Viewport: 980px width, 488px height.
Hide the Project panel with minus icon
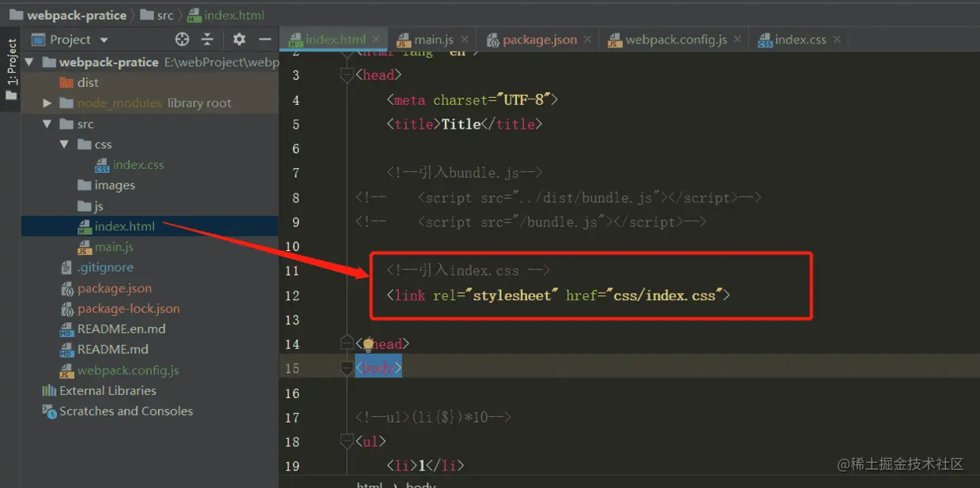click(264, 39)
